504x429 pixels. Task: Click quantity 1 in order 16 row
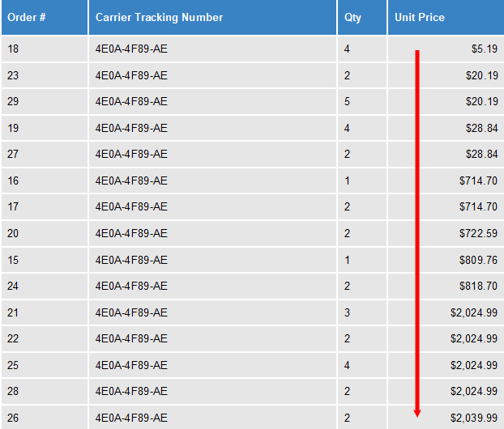point(347,181)
